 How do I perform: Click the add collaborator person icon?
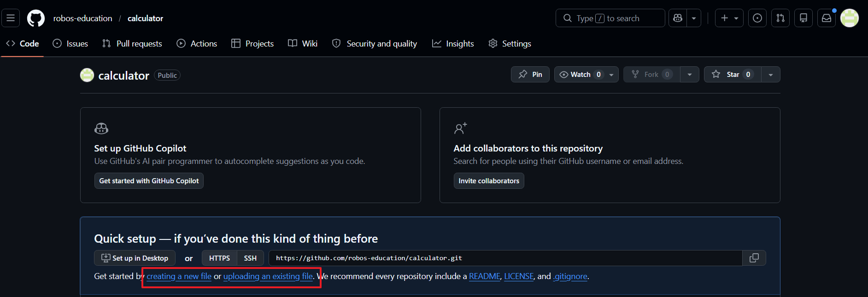pos(461,128)
